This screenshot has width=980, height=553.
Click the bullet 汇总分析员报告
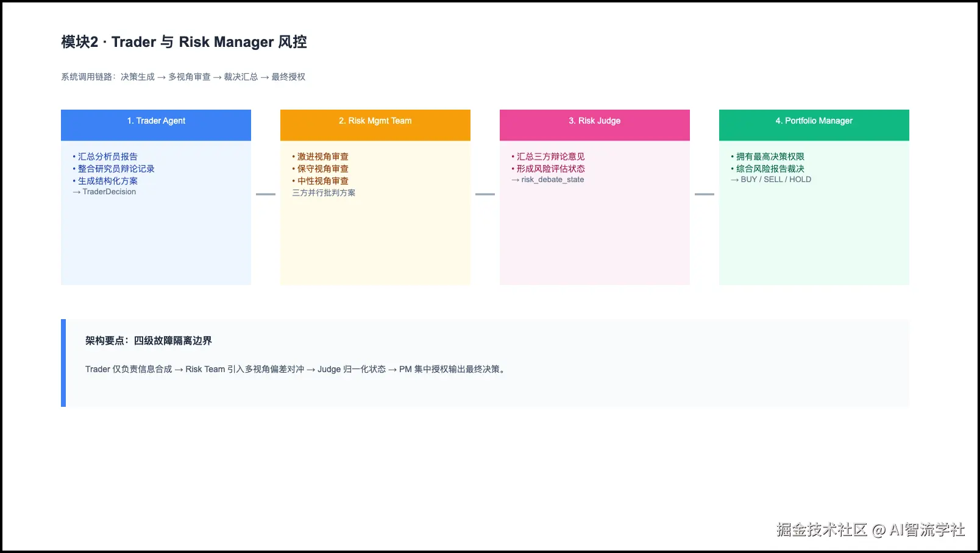(105, 157)
